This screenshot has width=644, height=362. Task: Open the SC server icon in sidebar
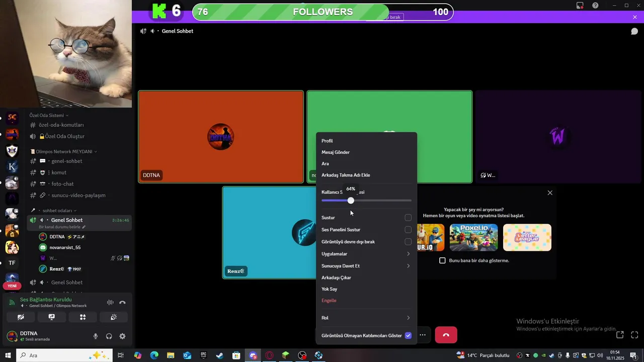pyautogui.click(x=12, y=118)
